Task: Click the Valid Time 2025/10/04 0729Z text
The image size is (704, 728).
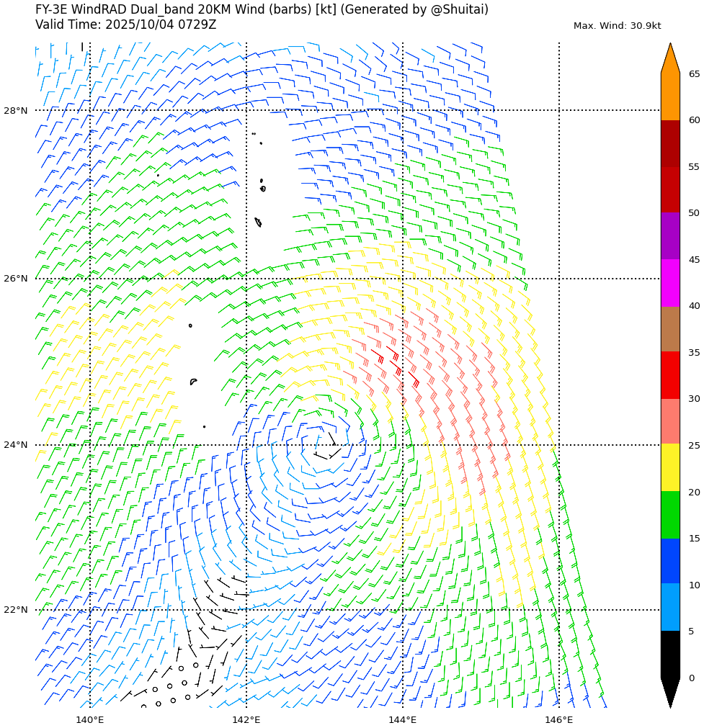Action: tap(125, 25)
